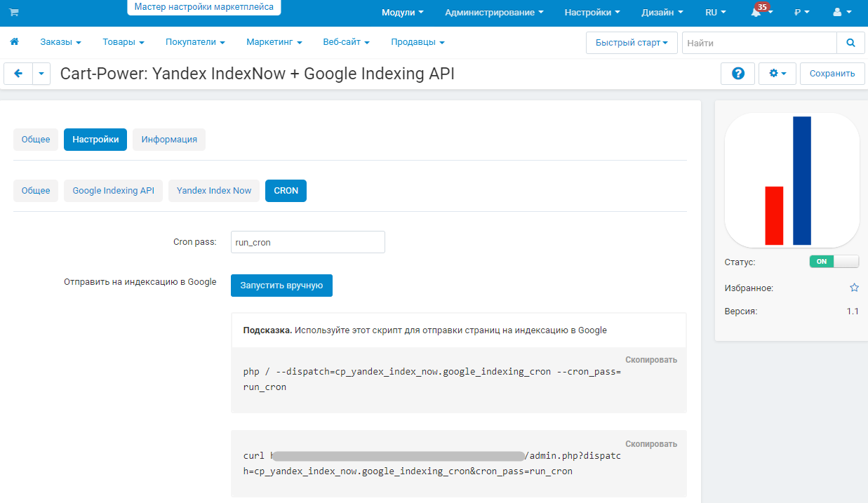The image size is (868, 503).
Task: Open the Покупатели menu
Action: (x=195, y=42)
